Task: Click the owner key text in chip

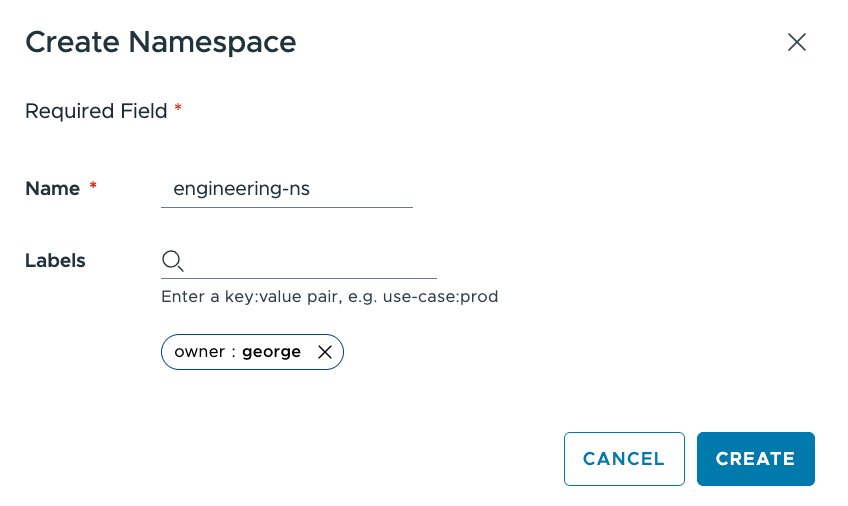Action: [199, 352]
